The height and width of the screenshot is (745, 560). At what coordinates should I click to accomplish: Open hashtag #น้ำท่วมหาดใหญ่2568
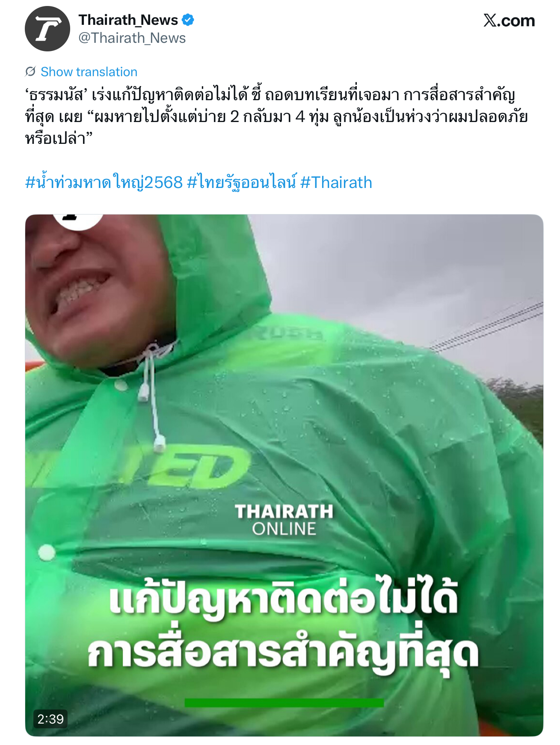tap(104, 182)
